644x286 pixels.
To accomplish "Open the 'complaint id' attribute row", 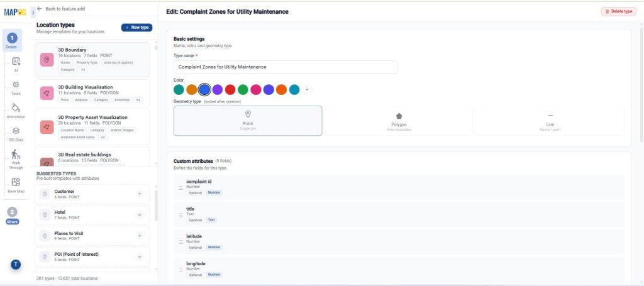I will [x=399, y=187].
